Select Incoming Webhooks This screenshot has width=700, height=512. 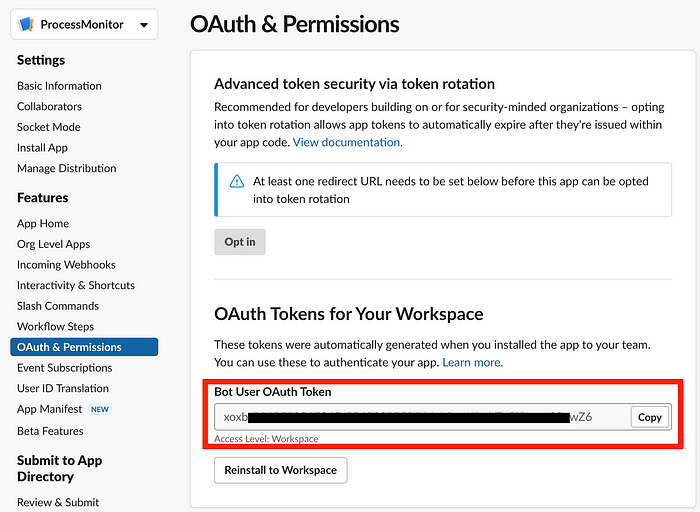pos(66,264)
